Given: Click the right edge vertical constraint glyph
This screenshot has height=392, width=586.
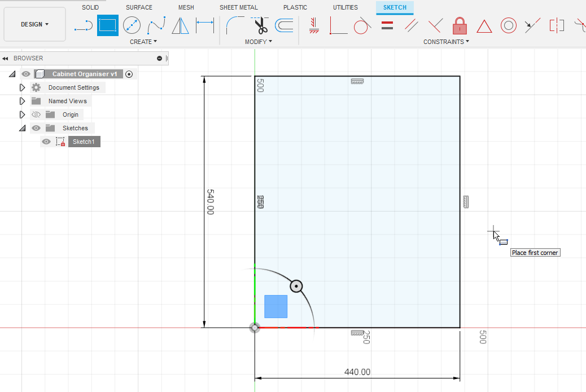Looking at the screenshot, I should [466, 201].
